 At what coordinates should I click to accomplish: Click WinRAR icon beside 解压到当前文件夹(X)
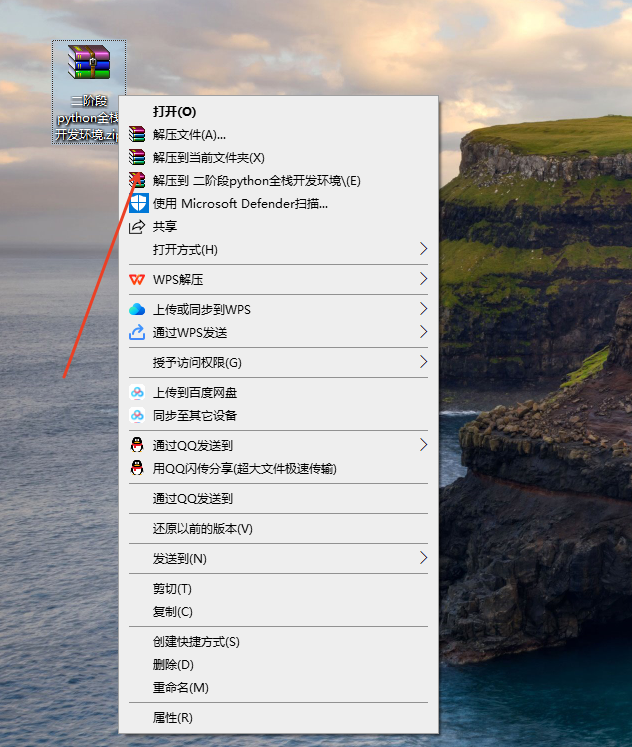(x=137, y=158)
